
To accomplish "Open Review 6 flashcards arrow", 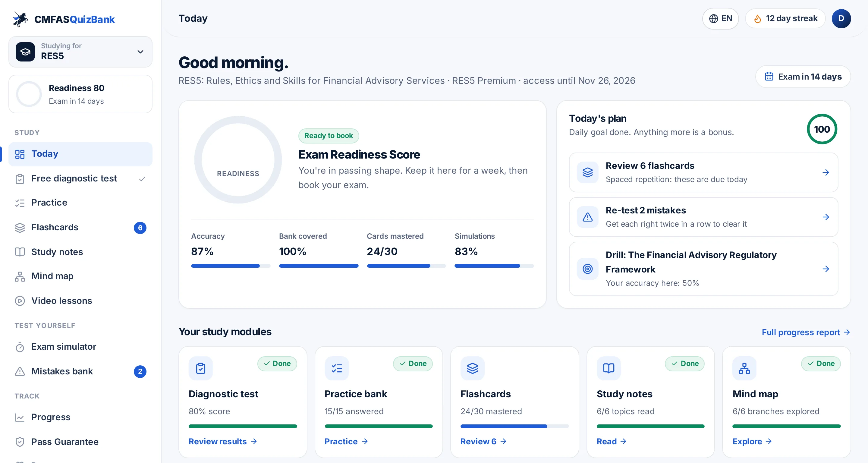I will (x=826, y=172).
